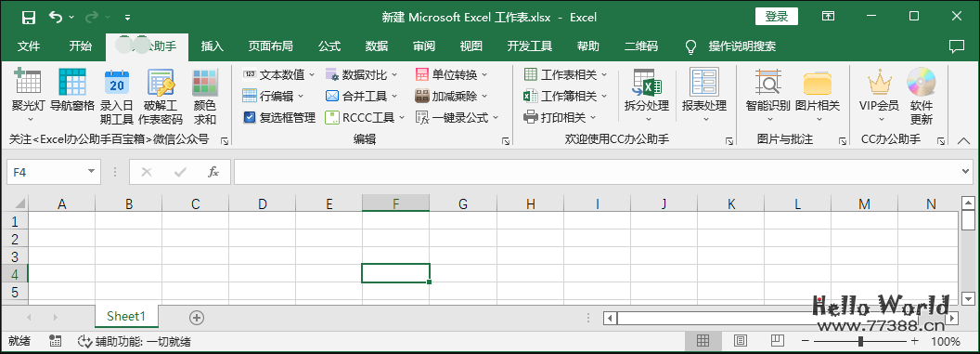This screenshot has width=980, height=354.
Task: Open the 单位转换 dropdown
Action: click(451, 75)
